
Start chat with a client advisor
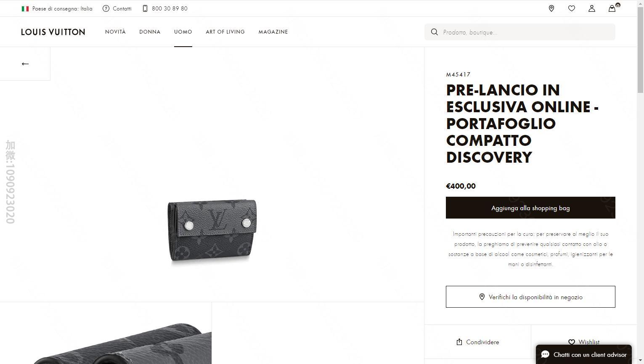click(583, 355)
